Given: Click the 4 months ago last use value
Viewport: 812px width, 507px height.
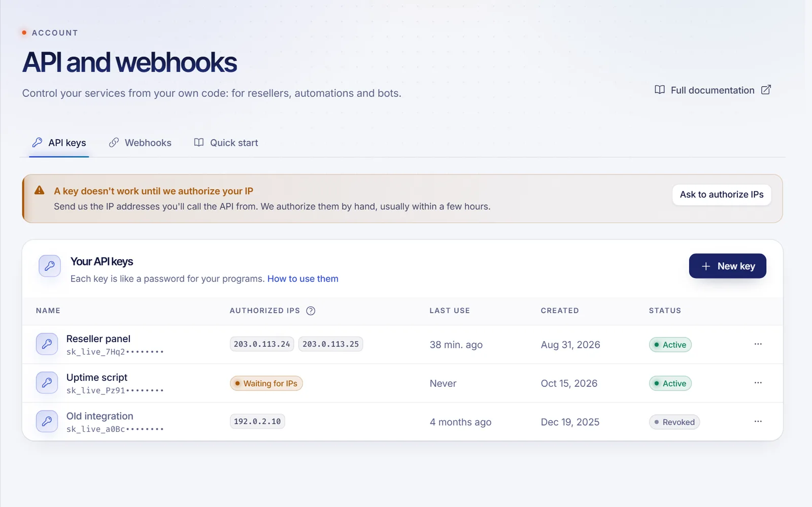Looking at the screenshot, I should [x=460, y=422].
